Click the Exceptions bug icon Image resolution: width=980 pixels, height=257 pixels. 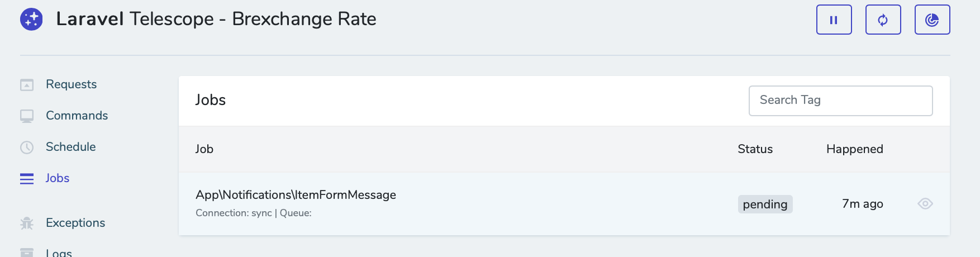click(x=27, y=223)
